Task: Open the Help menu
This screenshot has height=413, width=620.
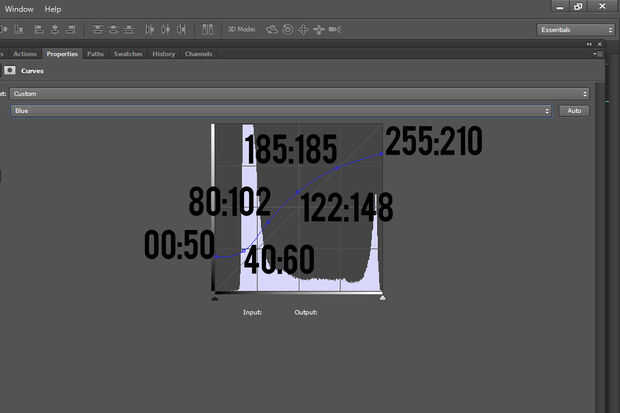Action: point(53,9)
